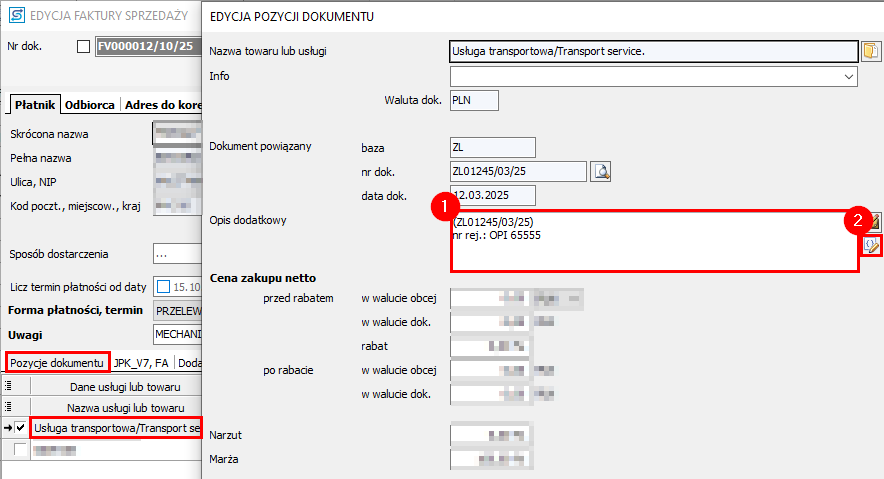Open the product catalog icon beside the service name
This screenshot has width=884, height=479.
pos(870,50)
